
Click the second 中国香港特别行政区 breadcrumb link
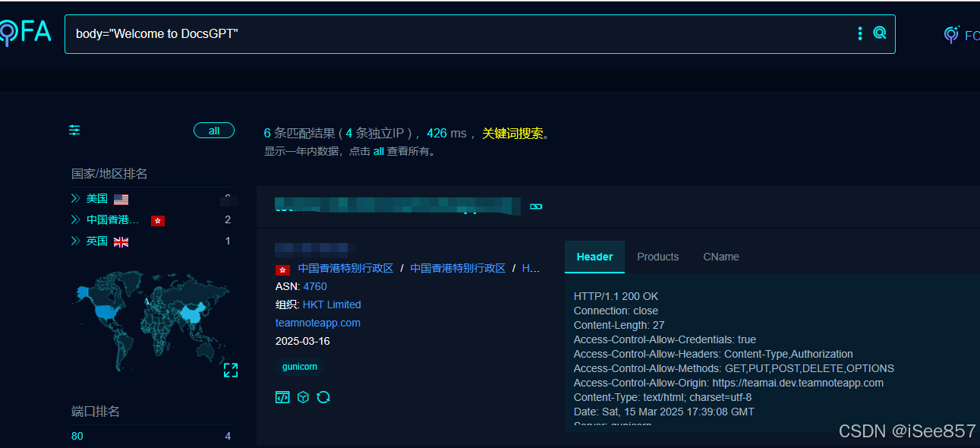coord(458,268)
